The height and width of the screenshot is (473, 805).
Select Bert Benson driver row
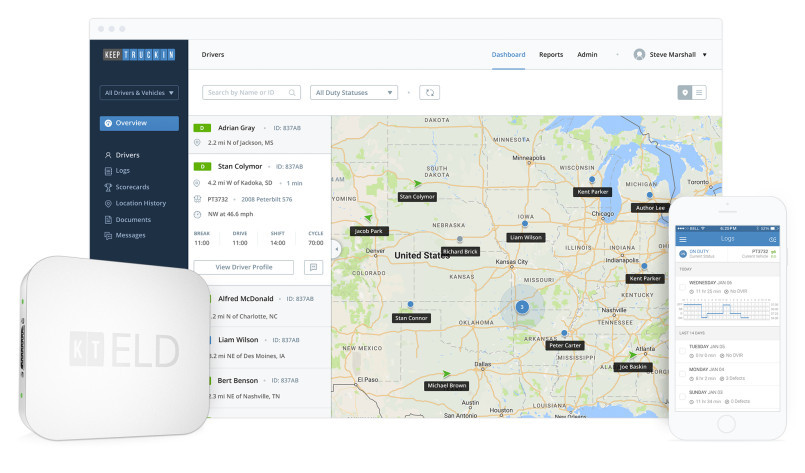point(269,388)
